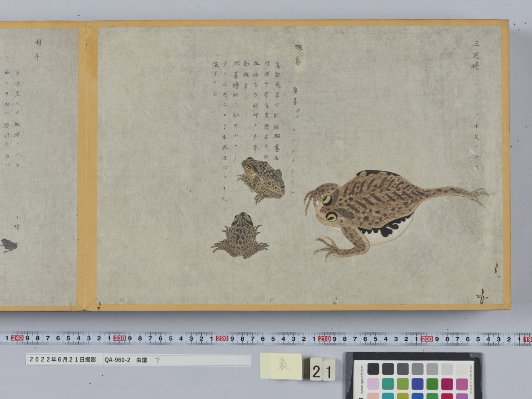Click the red '240' mark on the ruler
Screen dimensions: 532x399
(17, 338)
